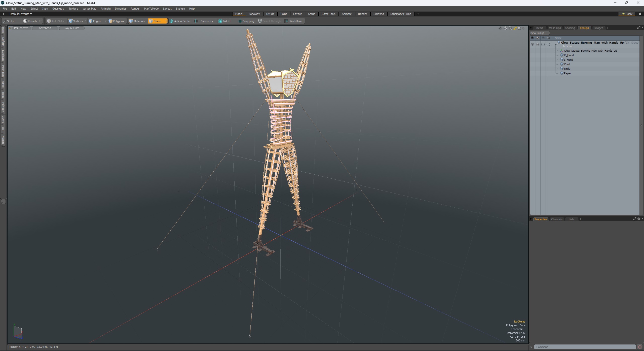
Task: Open the Default Layouts dropdown
Action: tap(21, 14)
